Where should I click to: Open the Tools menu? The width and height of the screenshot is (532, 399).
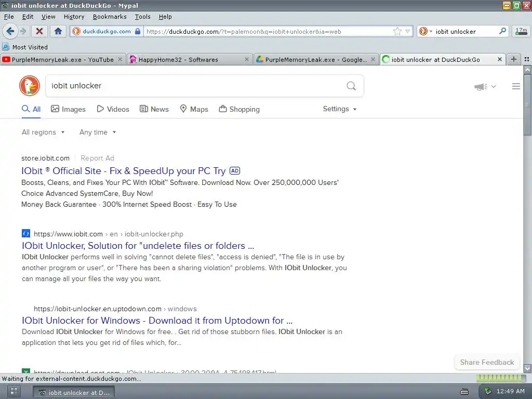point(142,17)
